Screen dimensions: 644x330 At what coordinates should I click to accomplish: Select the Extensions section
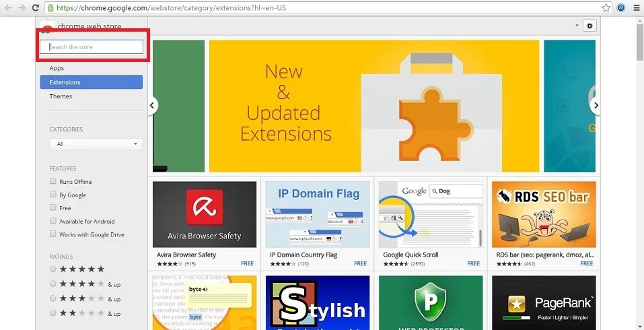[91, 82]
